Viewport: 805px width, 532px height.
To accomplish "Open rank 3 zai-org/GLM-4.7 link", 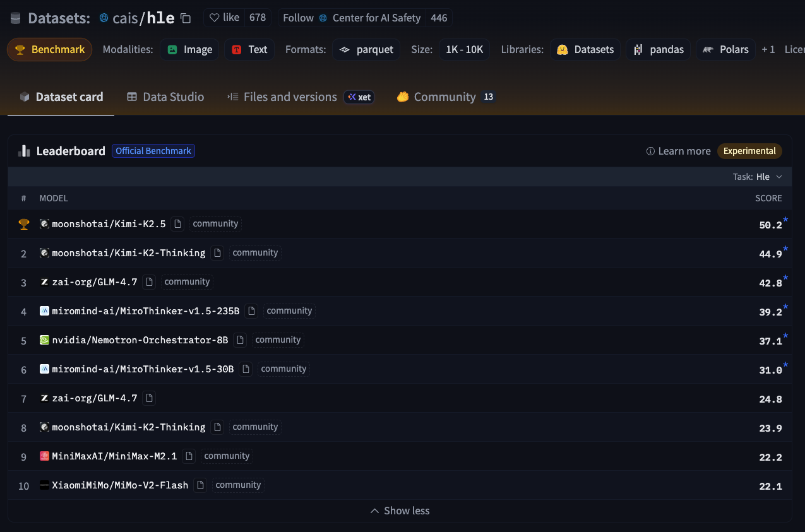I will (x=95, y=282).
